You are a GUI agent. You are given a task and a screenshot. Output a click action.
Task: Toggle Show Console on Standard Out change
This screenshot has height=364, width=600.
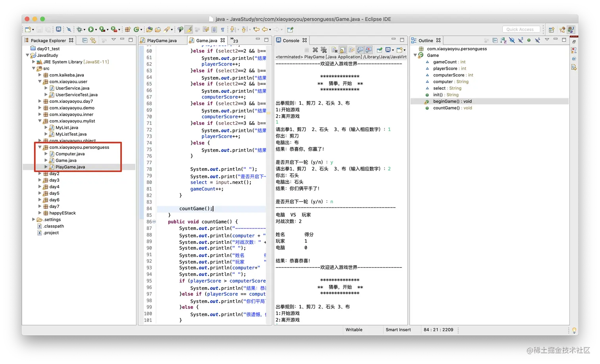(360, 50)
